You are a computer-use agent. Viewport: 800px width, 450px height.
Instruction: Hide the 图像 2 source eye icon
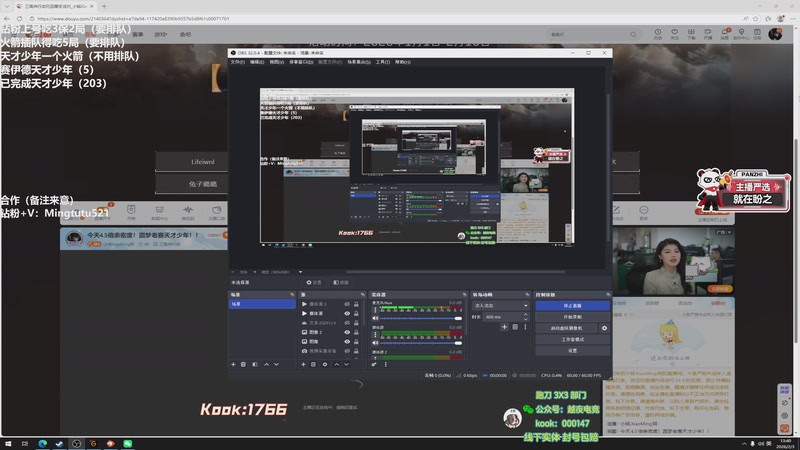347,332
